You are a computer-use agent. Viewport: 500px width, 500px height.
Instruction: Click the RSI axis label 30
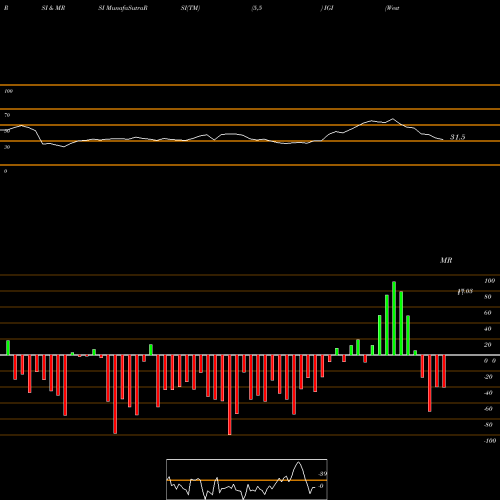coord(7,147)
